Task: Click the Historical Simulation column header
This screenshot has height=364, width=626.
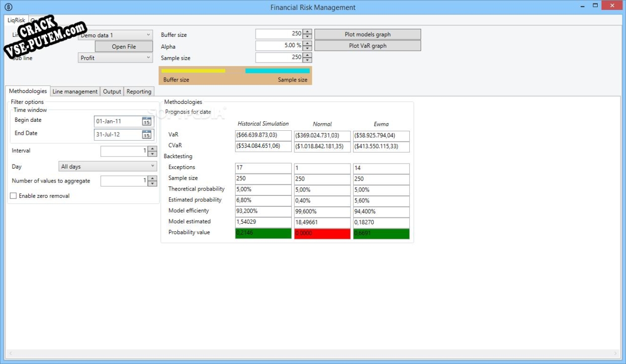Action: 263,124
